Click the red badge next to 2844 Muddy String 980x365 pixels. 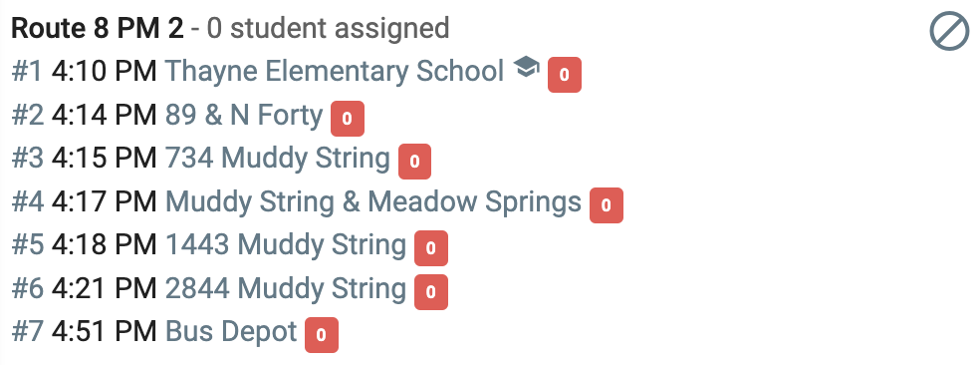431,292
